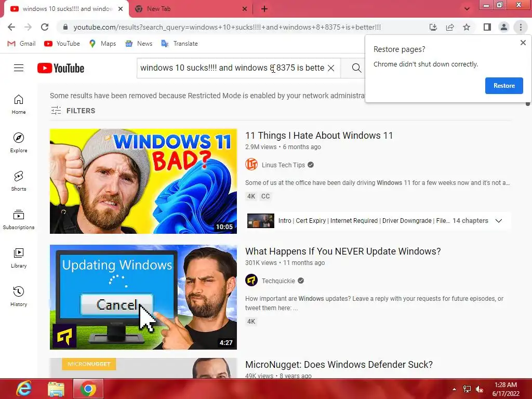Open 11 Things I Hate About Windows 11
Viewport: 532px width, 399px height.
(x=319, y=136)
